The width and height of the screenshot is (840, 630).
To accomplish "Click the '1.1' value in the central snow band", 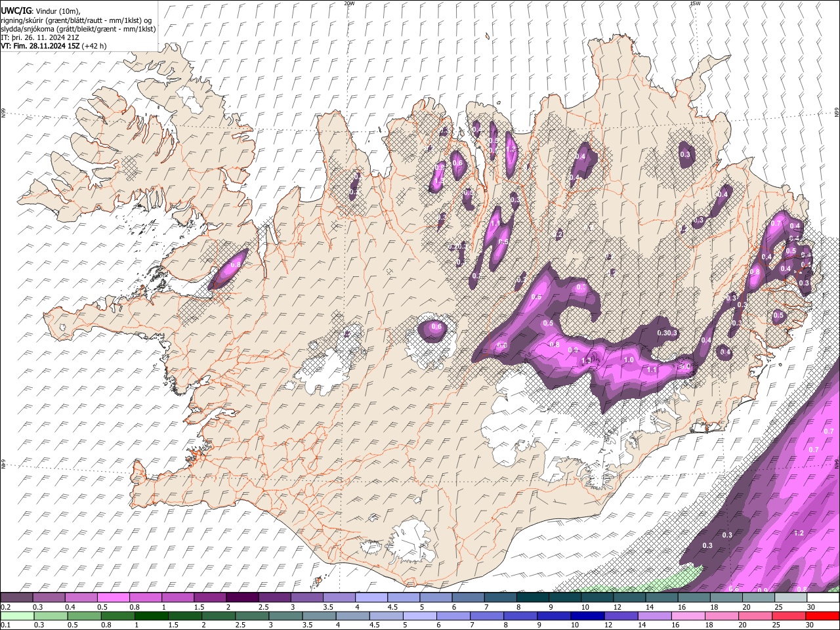I will pyautogui.click(x=652, y=370).
